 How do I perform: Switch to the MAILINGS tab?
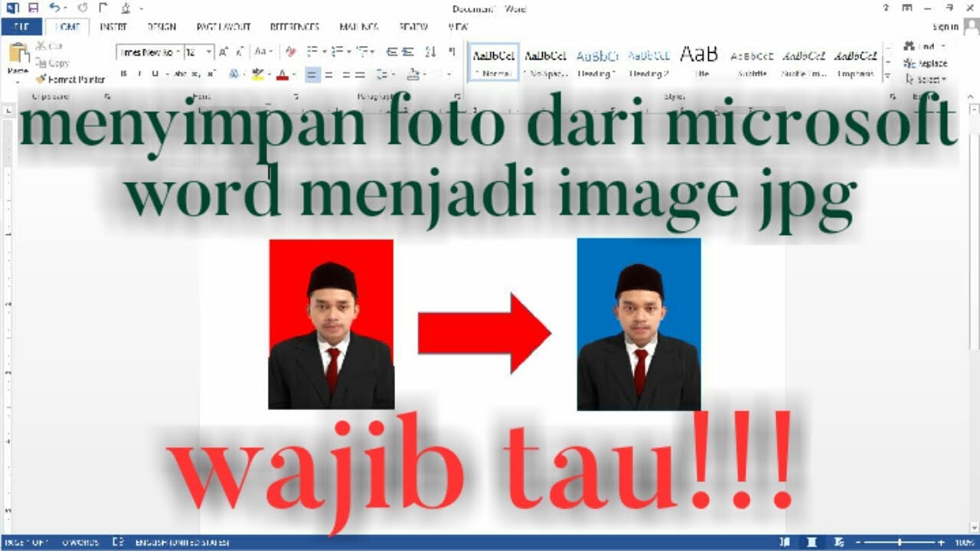click(x=359, y=26)
